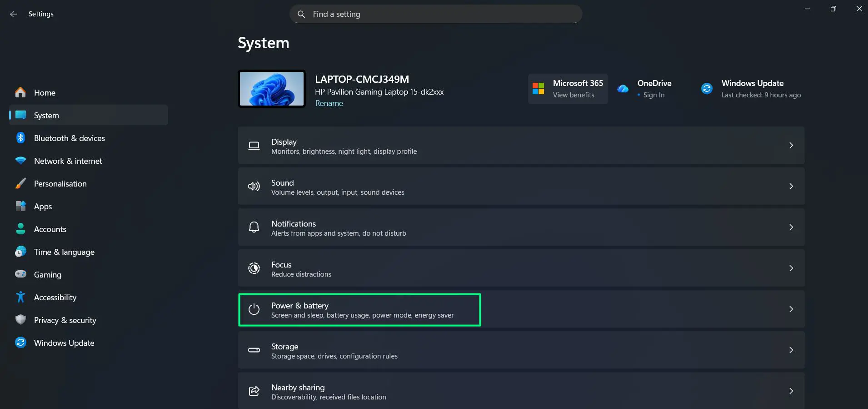Click Microsoft 365 View benefits

pyautogui.click(x=574, y=95)
